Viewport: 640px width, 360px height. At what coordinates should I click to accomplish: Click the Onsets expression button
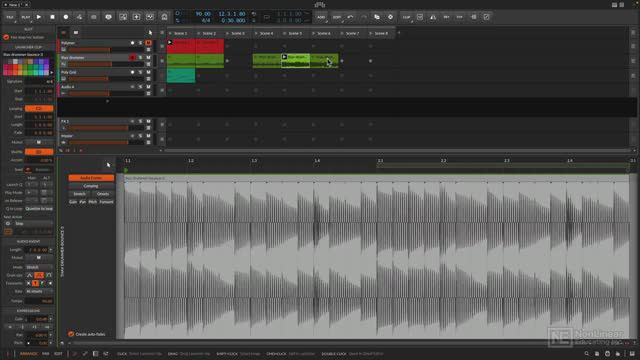click(103, 194)
